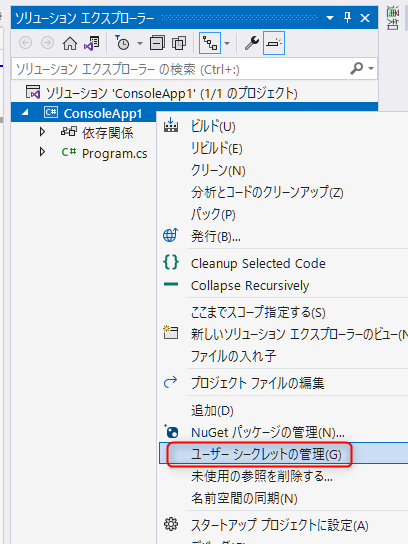Collapse the ConsoleApp1 project node

point(25,112)
